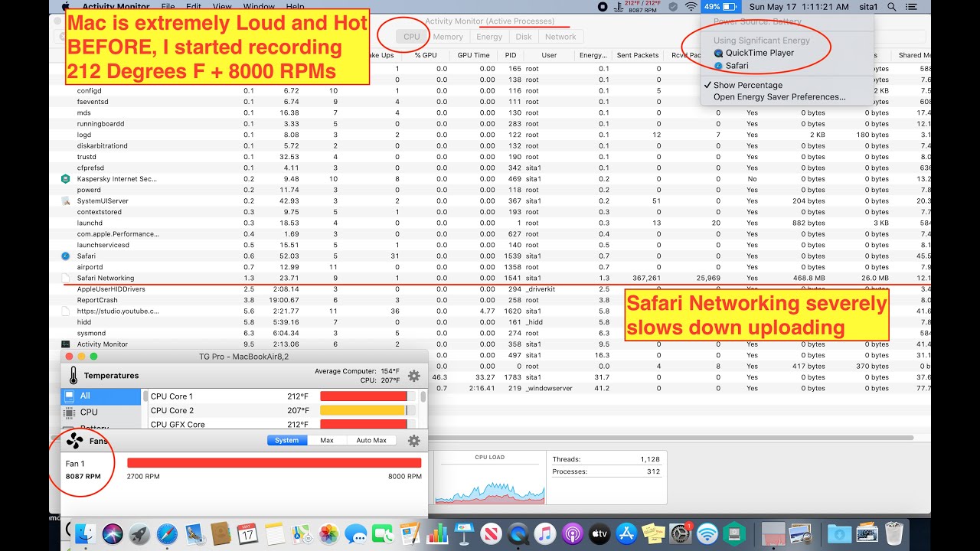
Task: Open Safari from the Dock
Action: [x=167, y=533]
